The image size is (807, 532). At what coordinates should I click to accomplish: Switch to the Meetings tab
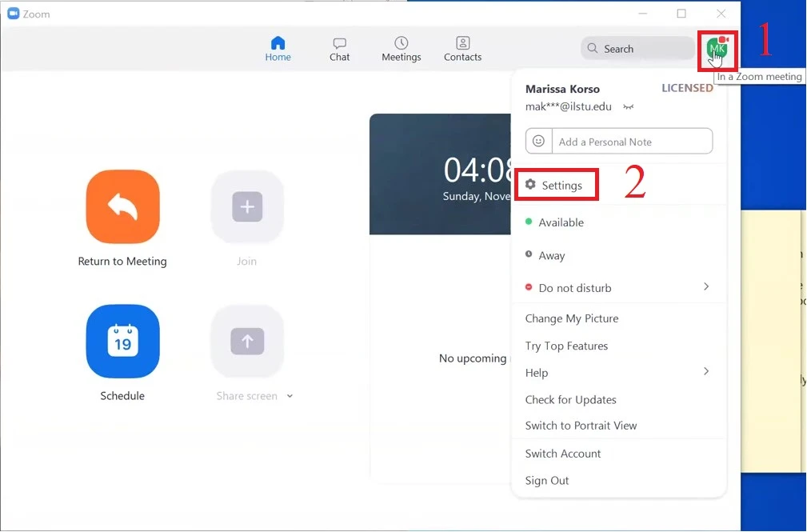click(x=401, y=49)
